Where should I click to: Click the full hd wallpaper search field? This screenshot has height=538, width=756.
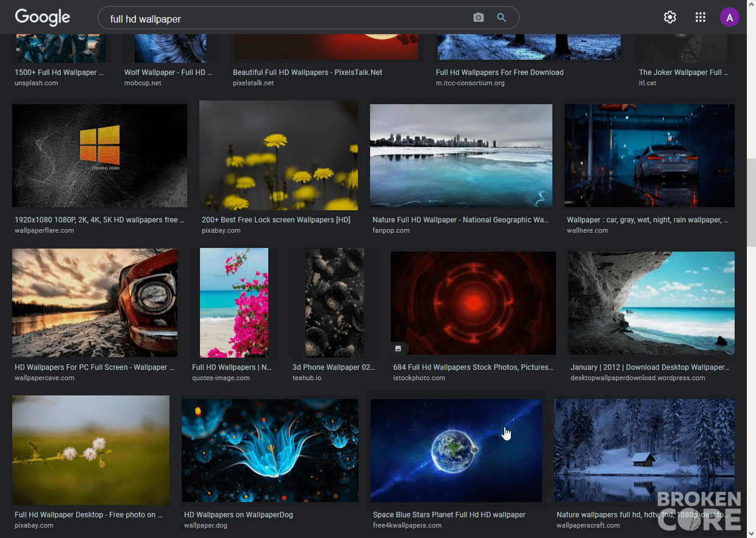pos(287,18)
